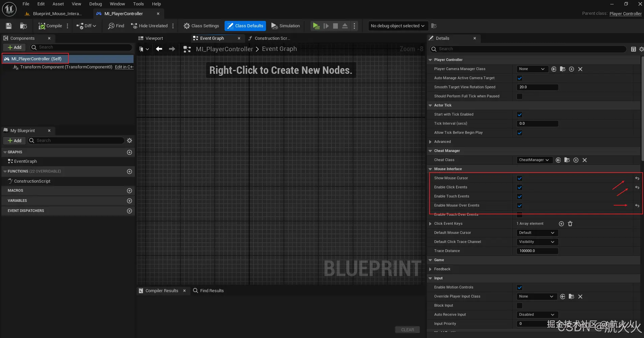Open Auto Receive Input dropdown
This screenshot has width=644, height=338.
coord(537,315)
